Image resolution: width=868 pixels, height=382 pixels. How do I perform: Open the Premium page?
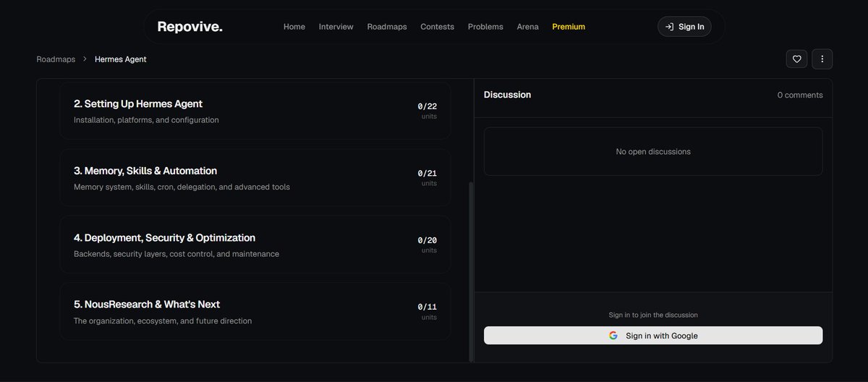pos(569,27)
